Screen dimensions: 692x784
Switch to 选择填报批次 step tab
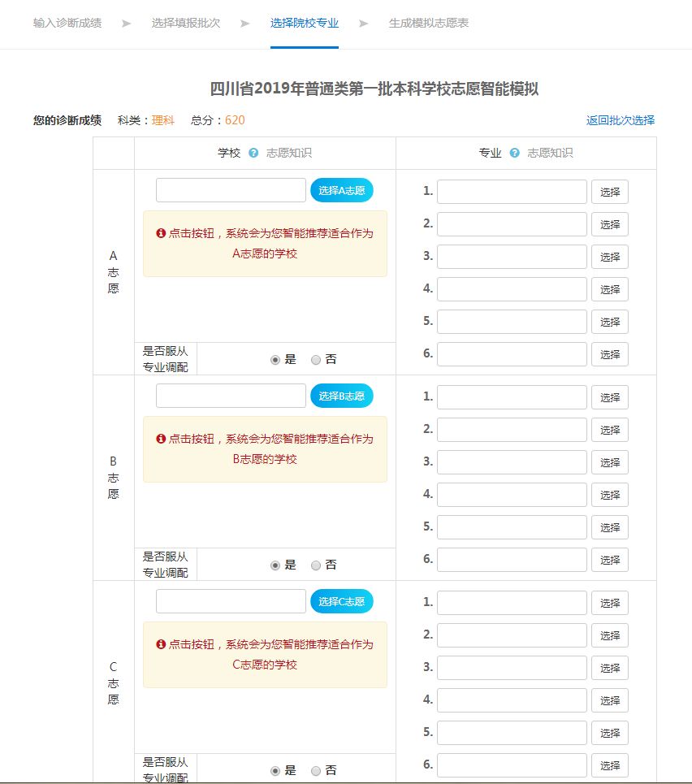point(186,23)
